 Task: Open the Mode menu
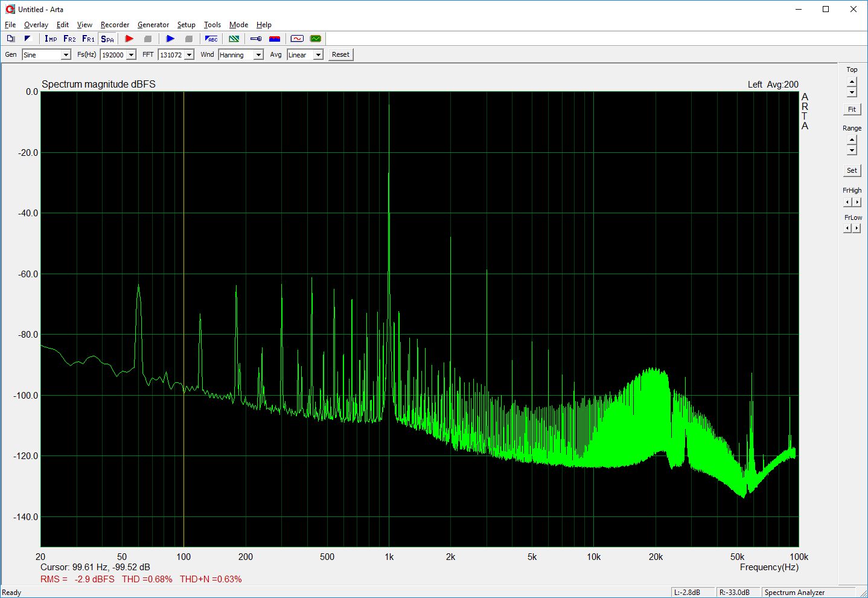239,25
